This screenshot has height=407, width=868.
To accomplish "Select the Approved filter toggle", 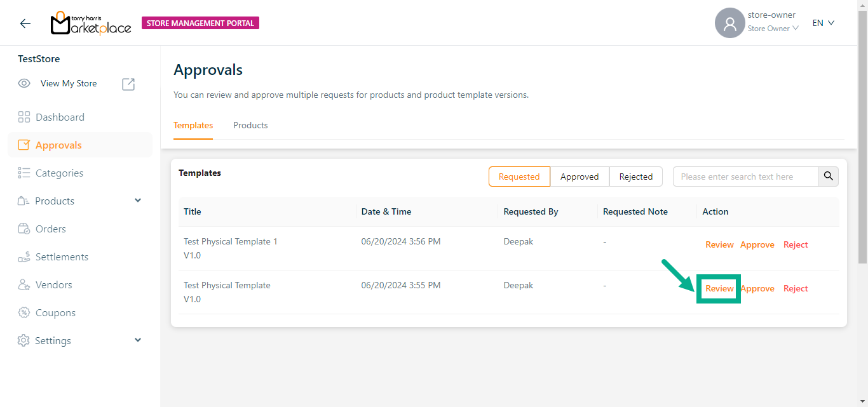I will point(580,177).
